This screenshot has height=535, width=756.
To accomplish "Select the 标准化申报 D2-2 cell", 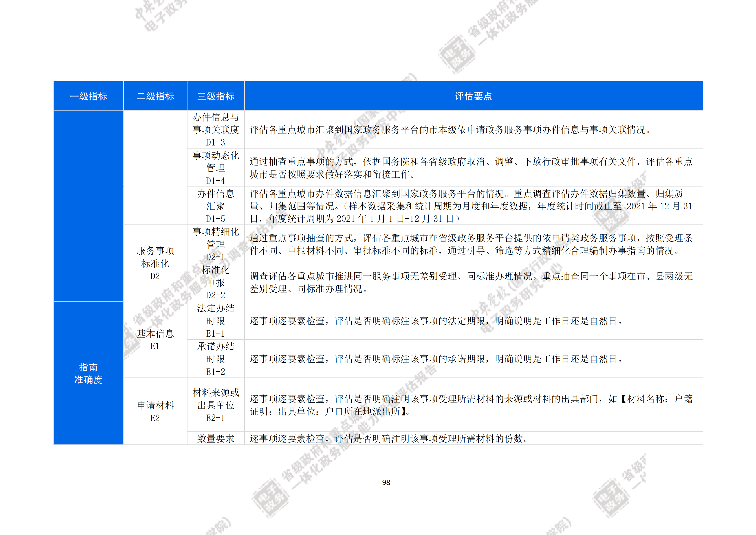I will pyautogui.click(x=216, y=282).
